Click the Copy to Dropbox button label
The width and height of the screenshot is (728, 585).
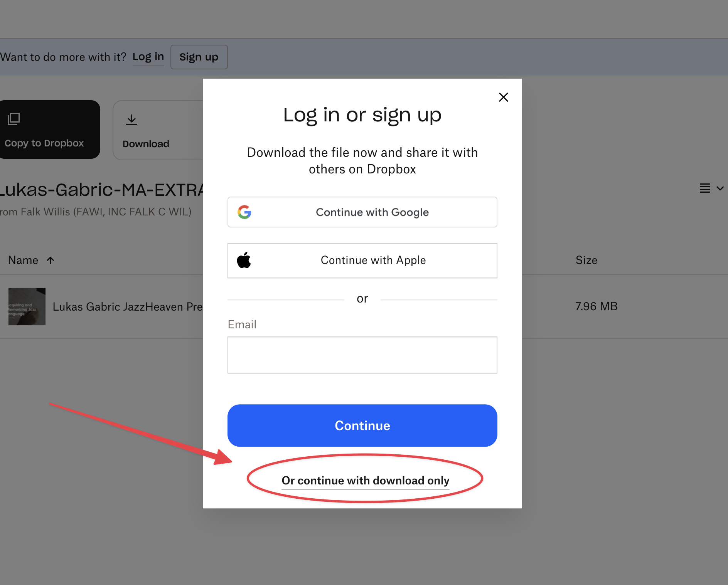pyautogui.click(x=44, y=143)
